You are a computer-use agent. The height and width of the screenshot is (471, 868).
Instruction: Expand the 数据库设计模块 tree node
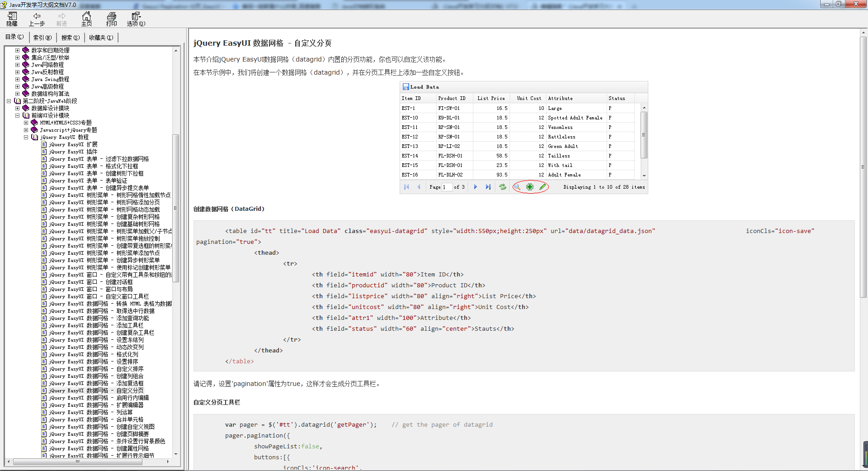(17, 108)
